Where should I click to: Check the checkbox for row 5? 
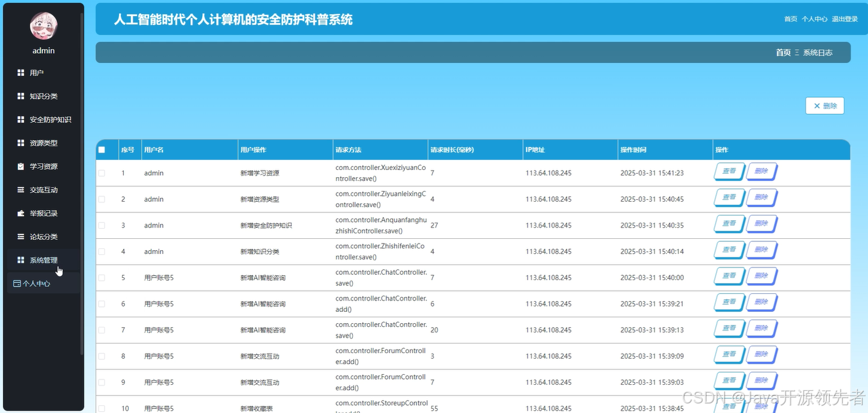click(102, 278)
